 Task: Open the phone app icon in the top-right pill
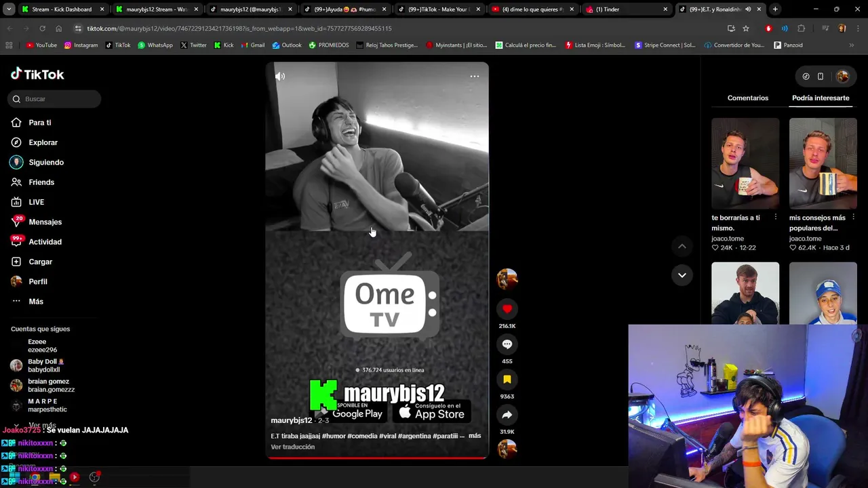click(x=821, y=77)
